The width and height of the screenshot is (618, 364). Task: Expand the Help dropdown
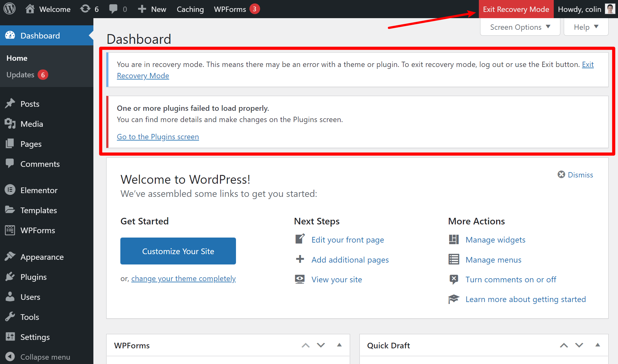[x=586, y=27]
